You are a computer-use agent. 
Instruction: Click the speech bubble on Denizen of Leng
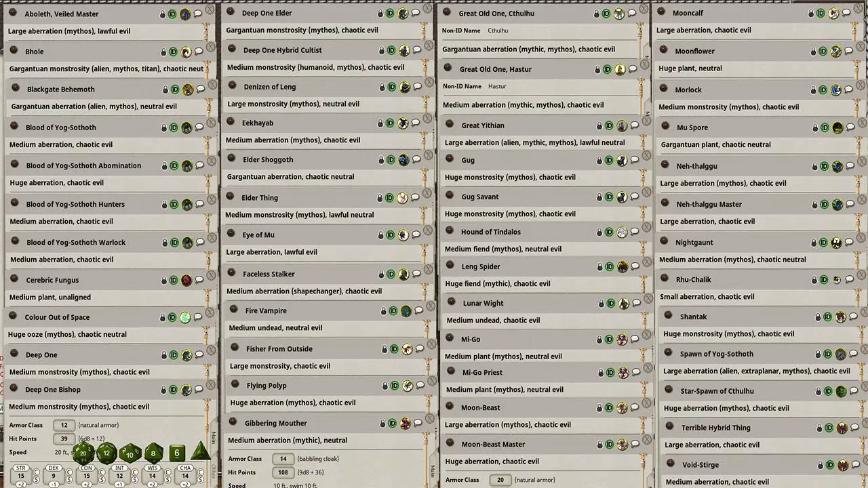[x=418, y=87]
